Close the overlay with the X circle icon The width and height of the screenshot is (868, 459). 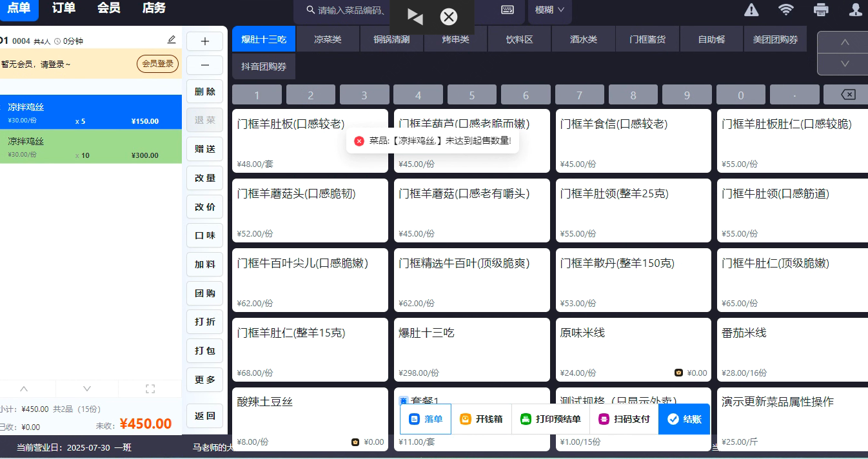(x=449, y=17)
